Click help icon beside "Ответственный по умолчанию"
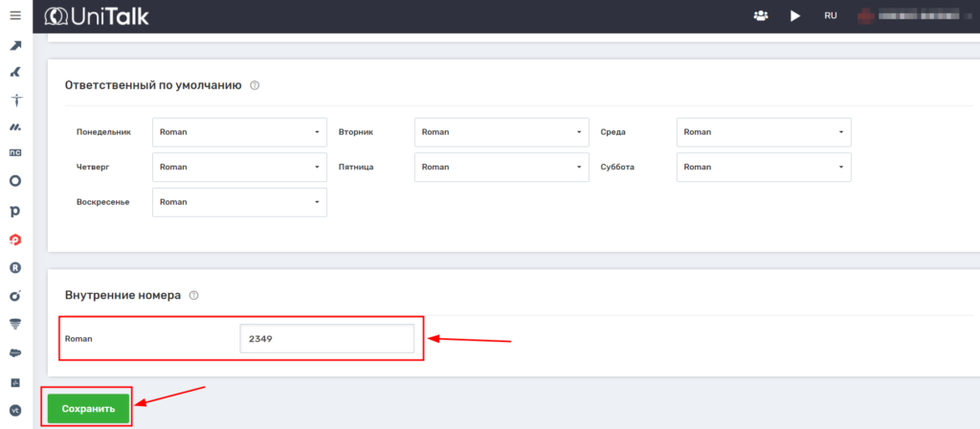This screenshot has height=429, width=980. pos(255,85)
